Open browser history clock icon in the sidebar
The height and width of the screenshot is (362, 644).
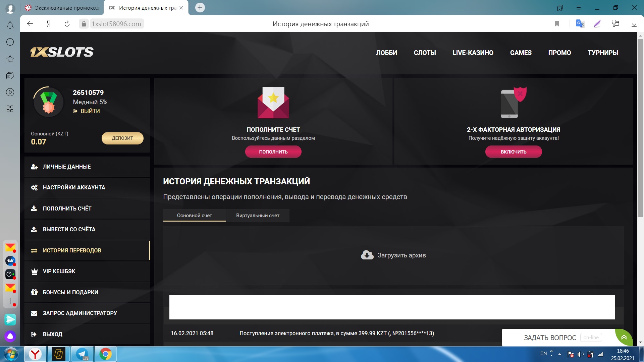(x=10, y=42)
